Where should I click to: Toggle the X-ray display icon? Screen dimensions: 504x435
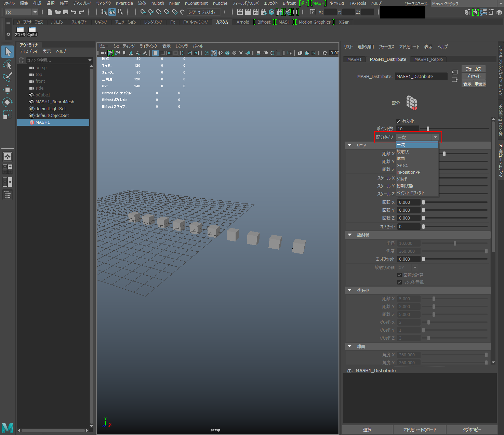pyautogui.click(x=300, y=53)
